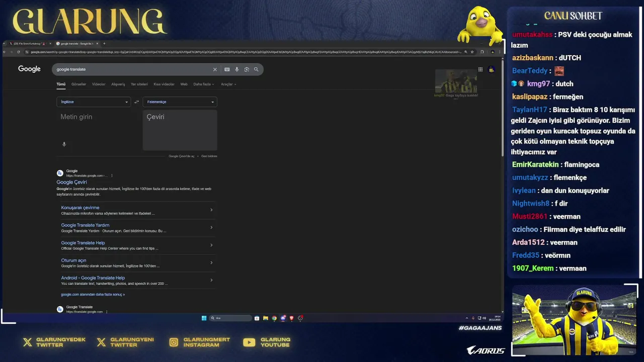
Task: Open Chrome from the taskbar
Action: 274,318
